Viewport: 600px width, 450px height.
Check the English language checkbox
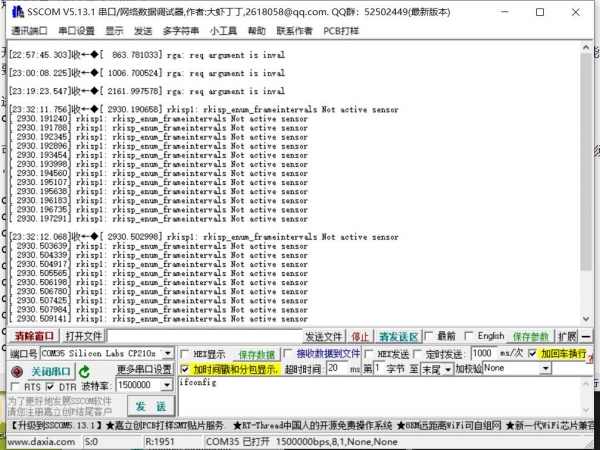(x=469, y=337)
